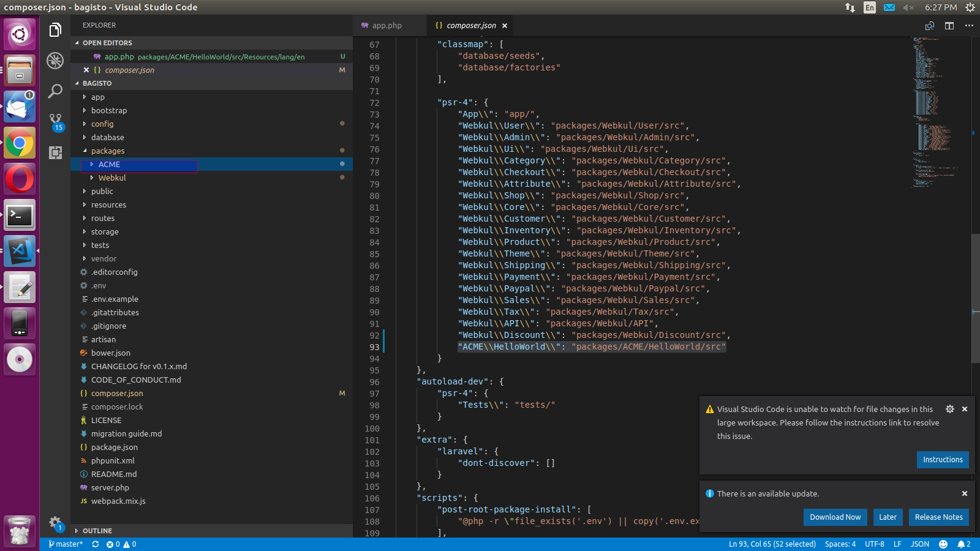
Task: Open the README.md file
Action: (x=211, y=474)
